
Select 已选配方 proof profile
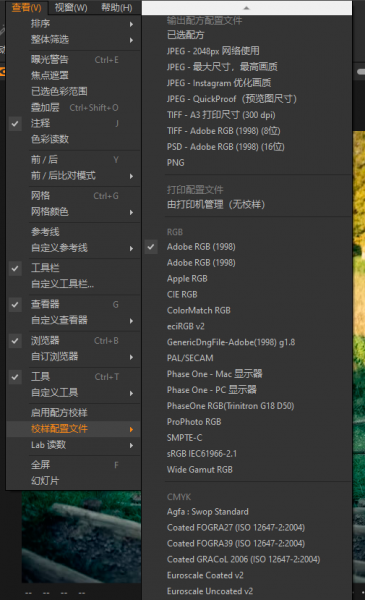(247, 35)
